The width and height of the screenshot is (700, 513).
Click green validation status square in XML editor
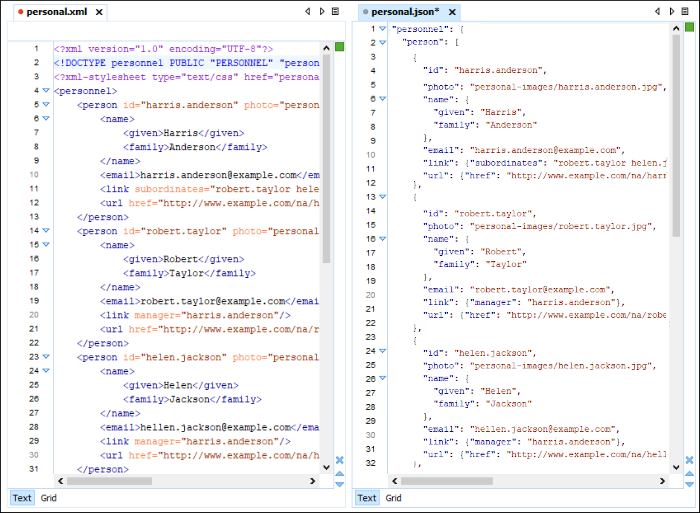coord(339,47)
